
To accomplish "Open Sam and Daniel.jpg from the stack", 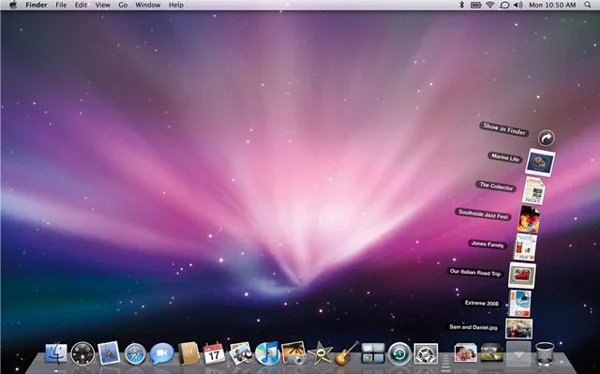I will click(518, 328).
